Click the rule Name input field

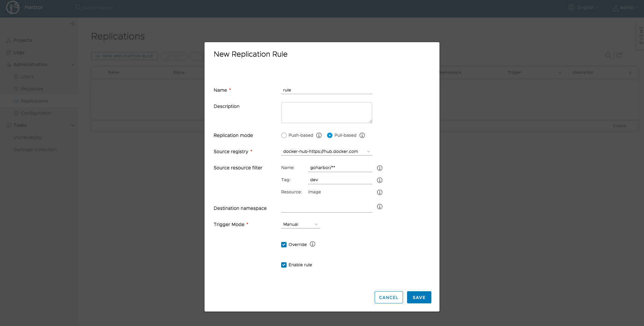[326, 90]
